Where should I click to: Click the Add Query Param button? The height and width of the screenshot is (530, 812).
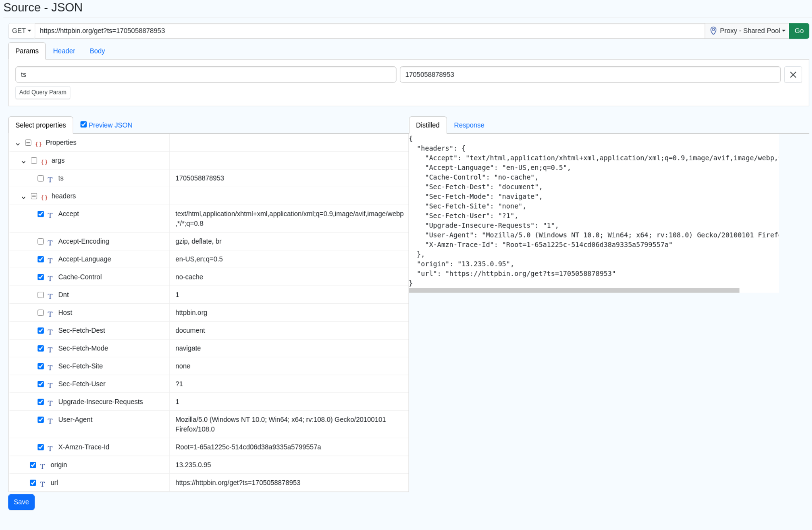pyautogui.click(x=42, y=92)
